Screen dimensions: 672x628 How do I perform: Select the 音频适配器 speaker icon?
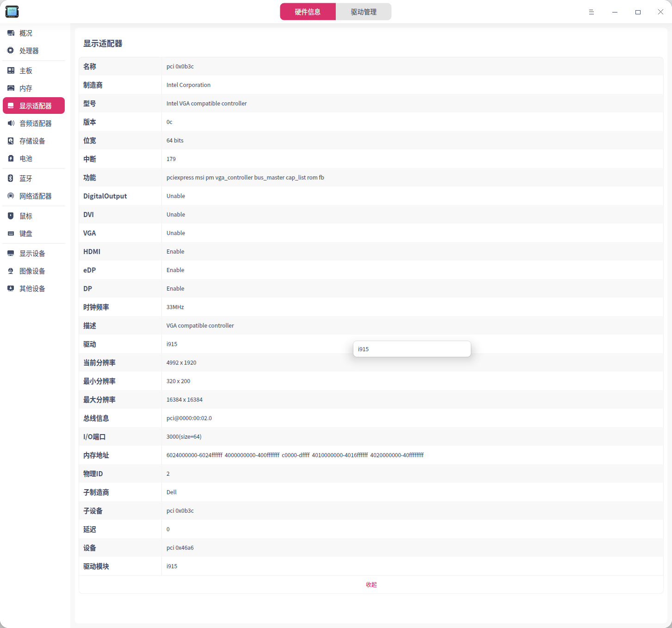pos(11,123)
